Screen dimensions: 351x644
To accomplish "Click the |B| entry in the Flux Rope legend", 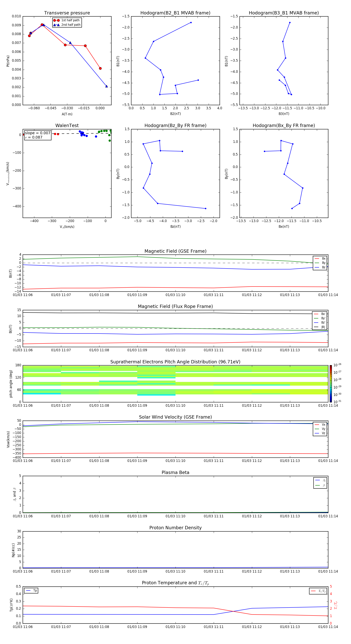I will click(x=320, y=327).
